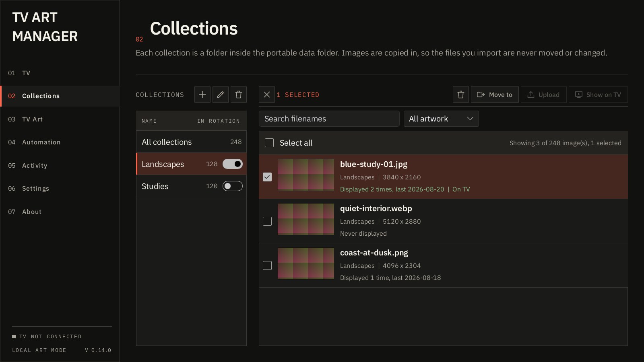Viewport: 644px width, 362px height.
Task: Click the quiet-interior.webp filename
Action: click(x=376, y=208)
